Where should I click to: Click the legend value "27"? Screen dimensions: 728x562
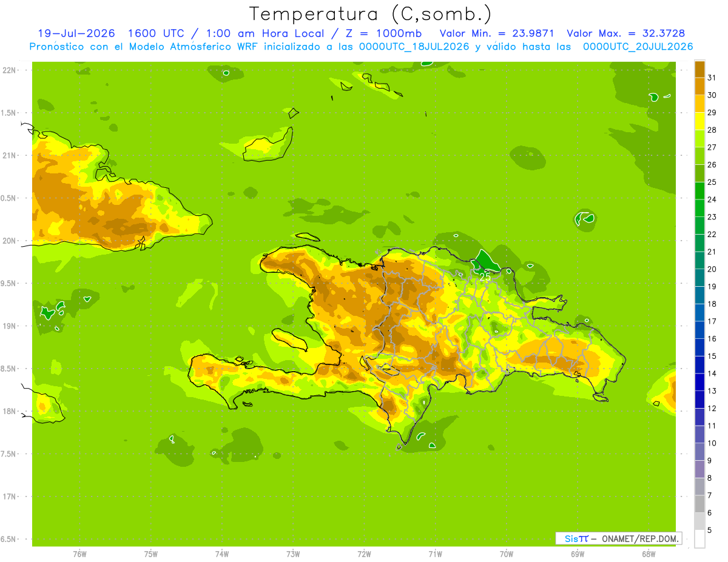coord(712,147)
